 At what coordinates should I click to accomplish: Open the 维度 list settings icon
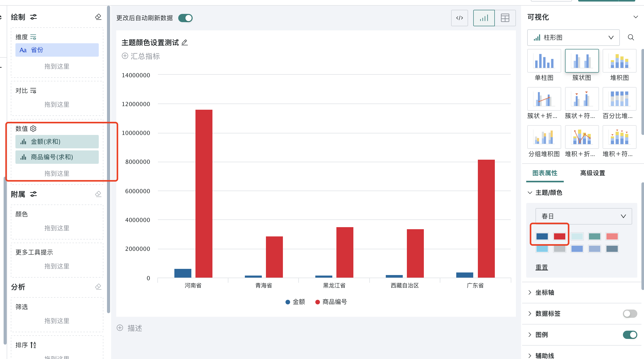[x=33, y=37]
